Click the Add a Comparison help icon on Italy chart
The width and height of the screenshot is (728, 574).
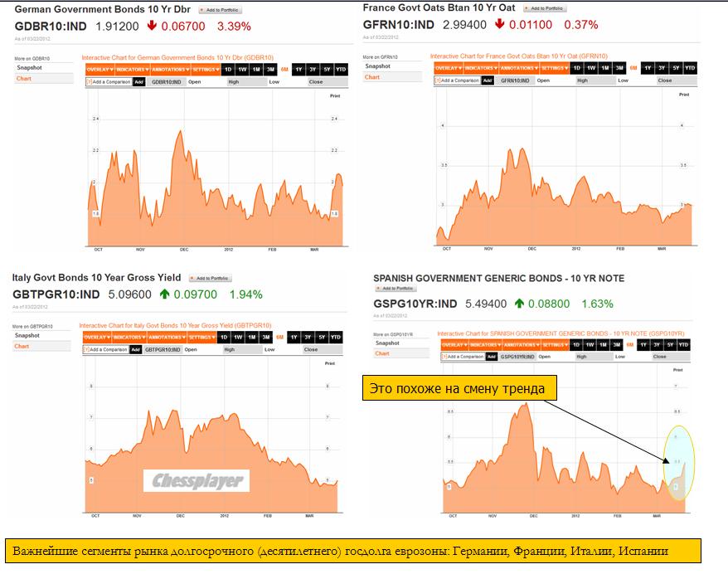[85, 349]
